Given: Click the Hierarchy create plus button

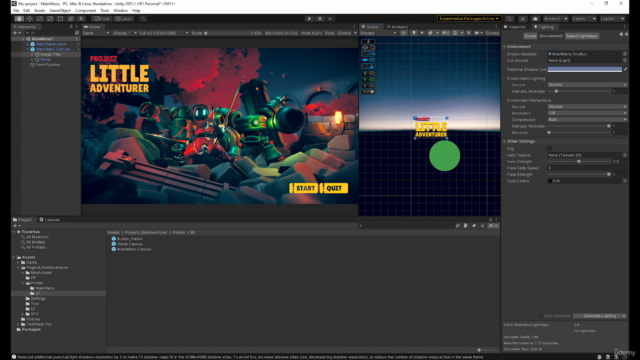Looking at the screenshot, I should 16,33.
